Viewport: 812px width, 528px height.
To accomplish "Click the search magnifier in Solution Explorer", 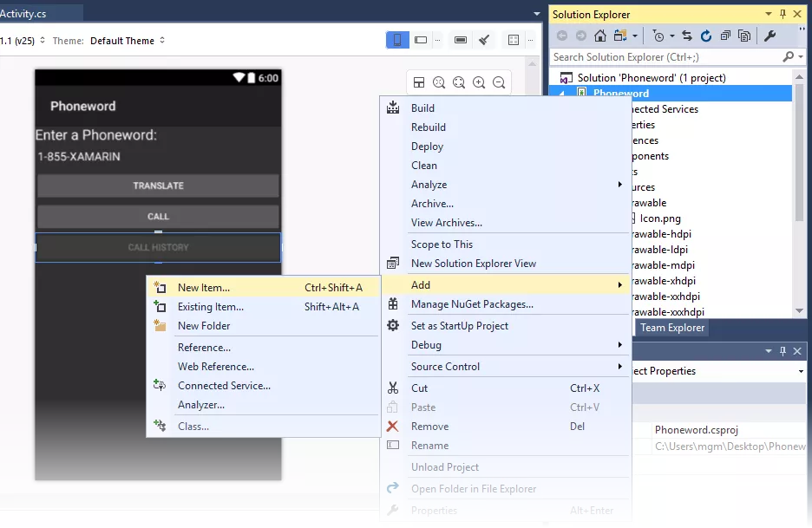I will point(789,57).
